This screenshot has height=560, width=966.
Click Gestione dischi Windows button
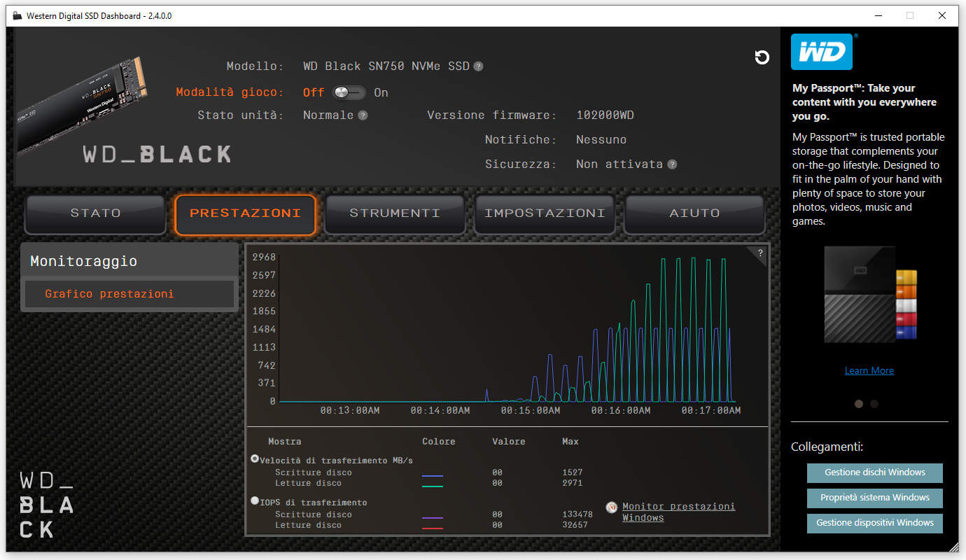pyautogui.click(x=875, y=472)
